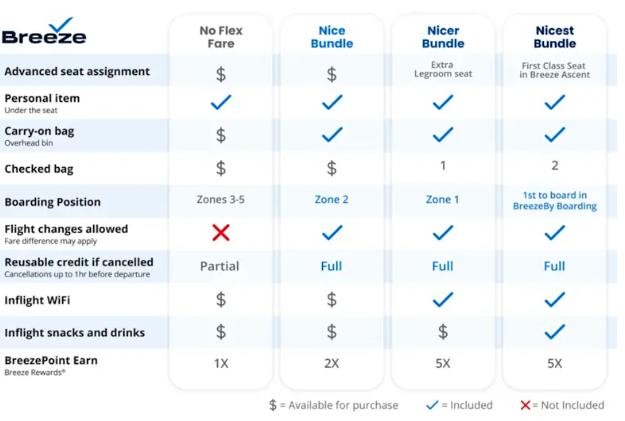Select the Nicer Bundle column header
The image size is (625, 421).
point(443,37)
